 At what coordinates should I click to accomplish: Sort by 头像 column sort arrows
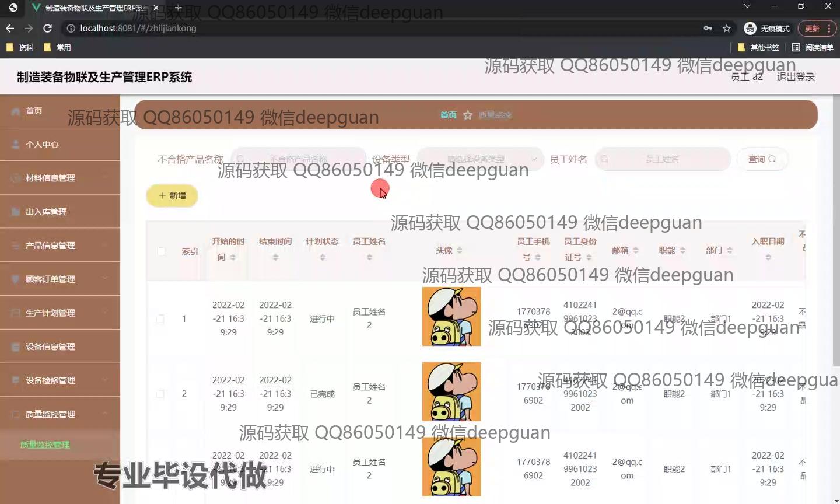point(460,250)
